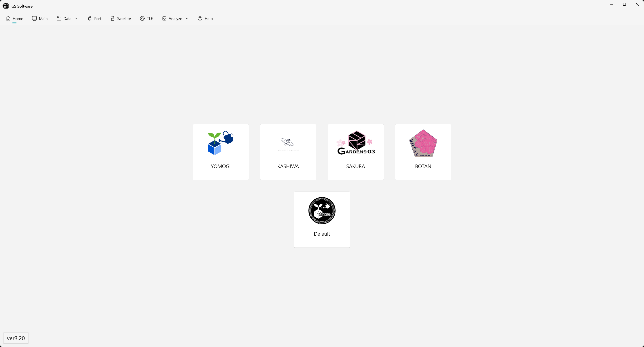Choose the Default satellite card label
This screenshot has height=347, width=644.
click(x=322, y=234)
